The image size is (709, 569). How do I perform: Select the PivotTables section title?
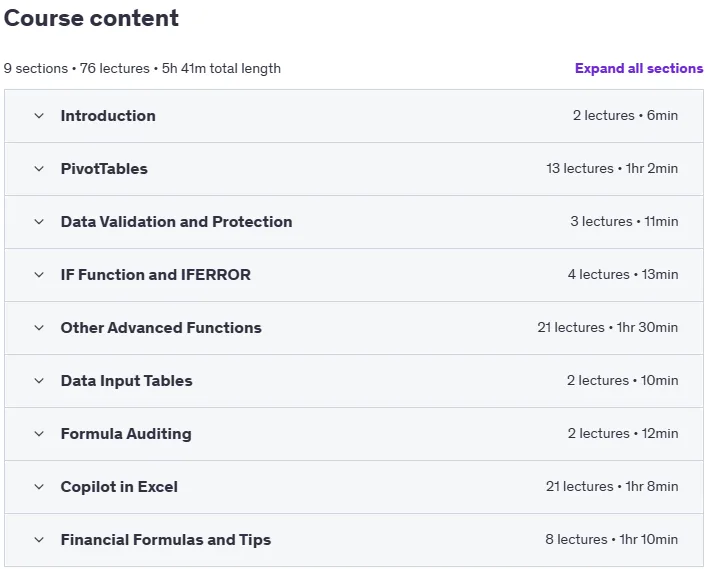click(104, 169)
